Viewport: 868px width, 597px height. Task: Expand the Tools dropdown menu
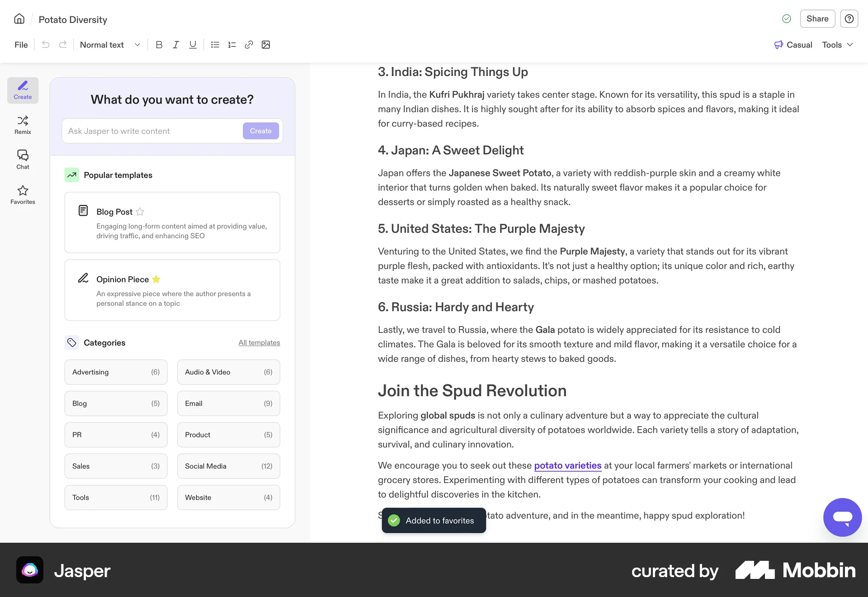(837, 45)
